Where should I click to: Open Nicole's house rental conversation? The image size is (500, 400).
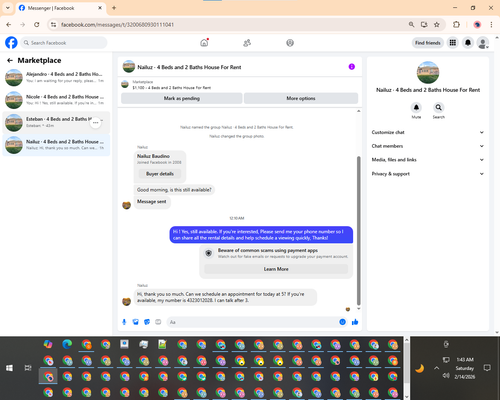(x=56, y=100)
